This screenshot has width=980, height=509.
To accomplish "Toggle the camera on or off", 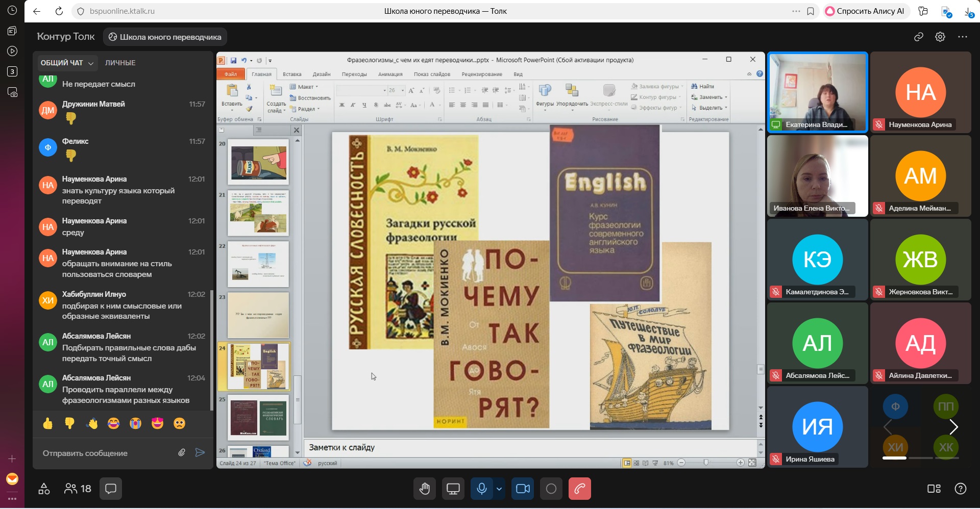I will click(523, 489).
